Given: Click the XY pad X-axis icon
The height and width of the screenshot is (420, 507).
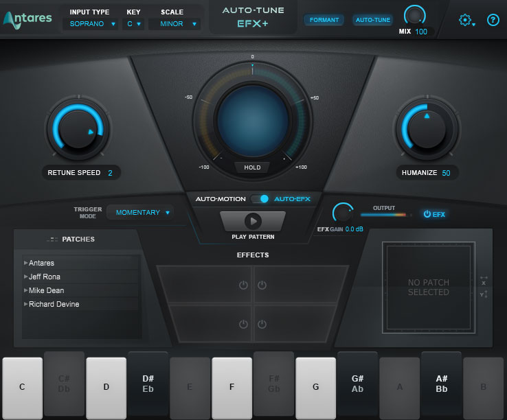Looking at the screenshot, I should [484, 281].
